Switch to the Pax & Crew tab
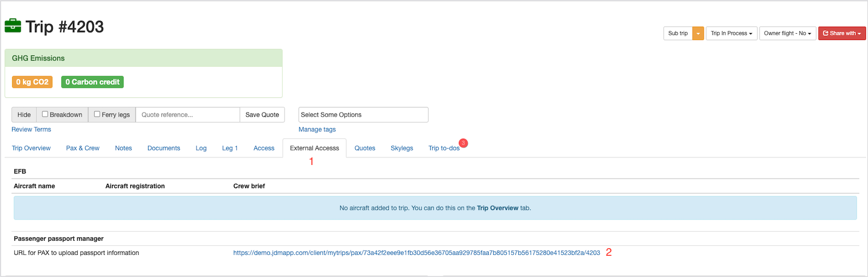The image size is (868, 277). [83, 148]
